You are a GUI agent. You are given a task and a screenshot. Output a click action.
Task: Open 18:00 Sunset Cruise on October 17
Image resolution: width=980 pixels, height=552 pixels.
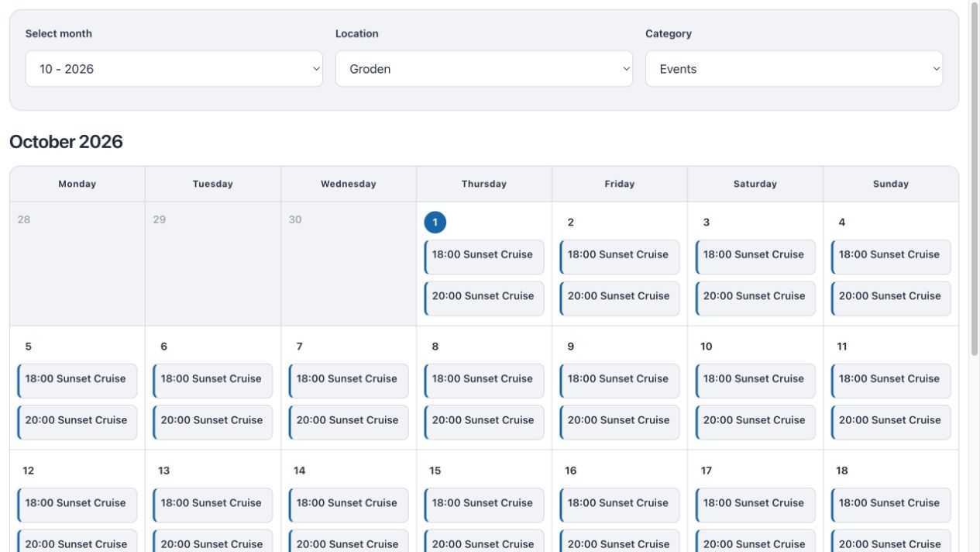tap(755, 505)
